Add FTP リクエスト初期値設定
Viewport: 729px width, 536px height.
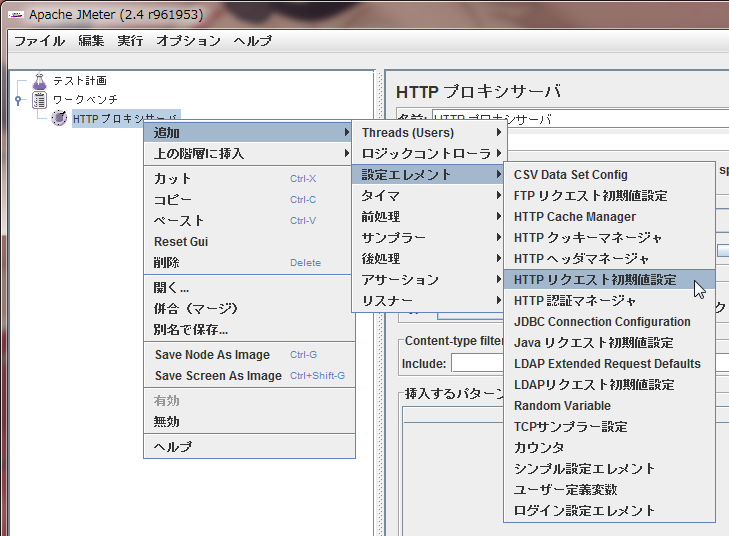coord(609,196)
